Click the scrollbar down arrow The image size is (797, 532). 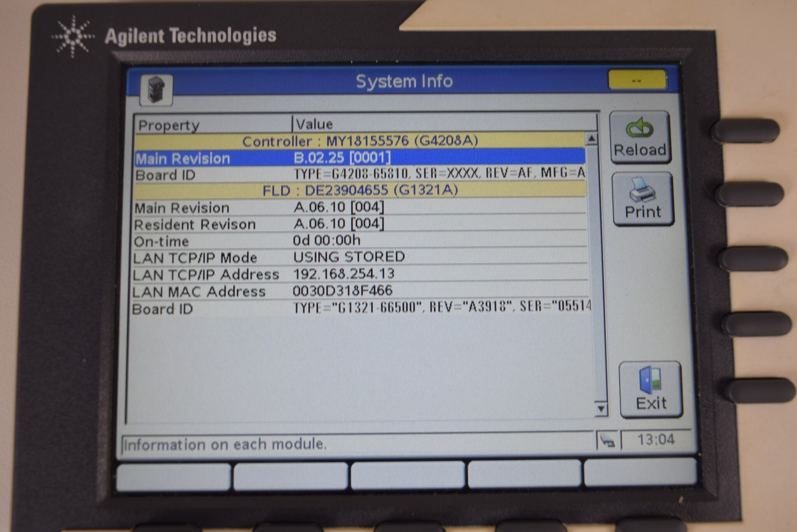pos(601,409)
